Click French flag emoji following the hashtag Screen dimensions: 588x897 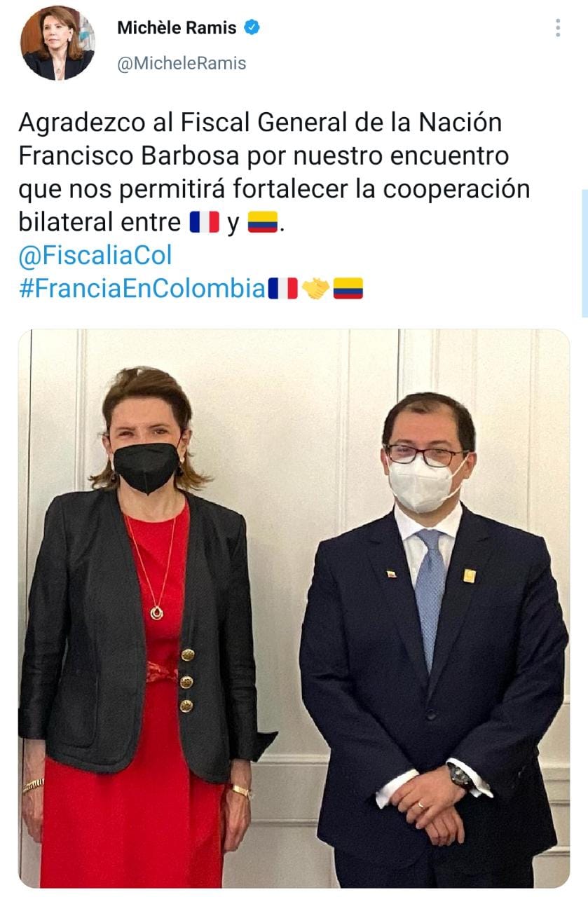coord(282,288)
